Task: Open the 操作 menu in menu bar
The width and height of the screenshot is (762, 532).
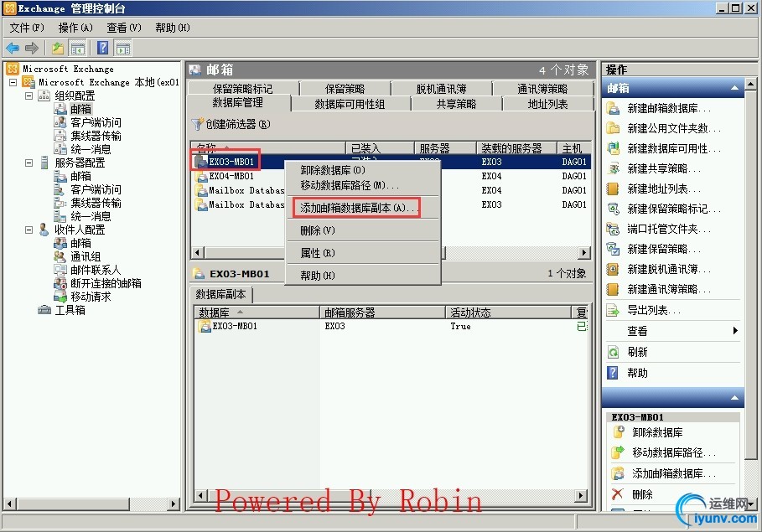Action: click(x=75, y=28)
